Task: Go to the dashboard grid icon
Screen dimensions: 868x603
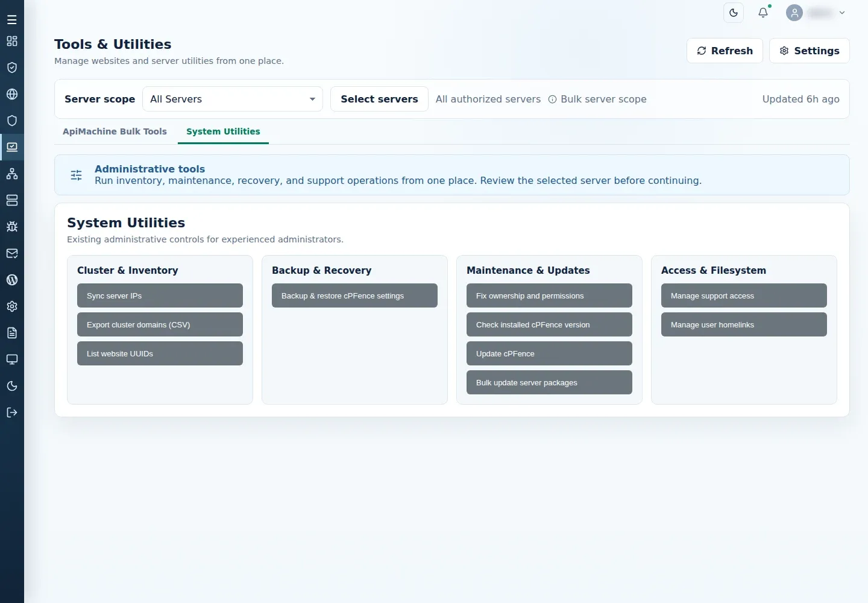Action: [12, 41]
